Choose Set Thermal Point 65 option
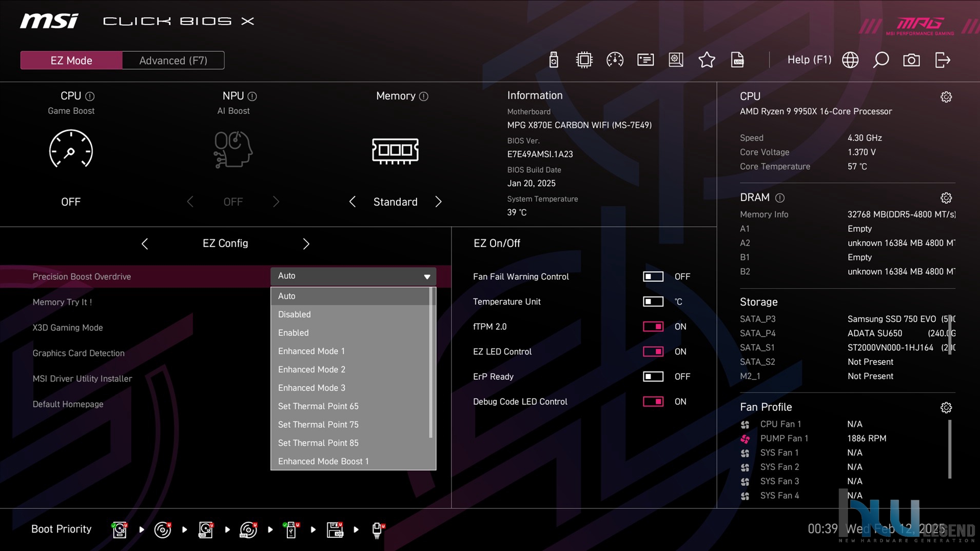 click(350, 406)
